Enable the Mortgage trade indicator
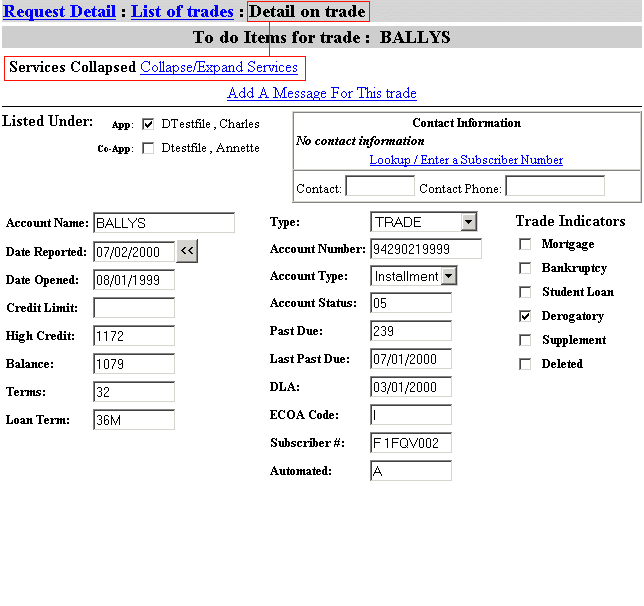This screenshot has width=644, height=606. (x=525, y=244)
